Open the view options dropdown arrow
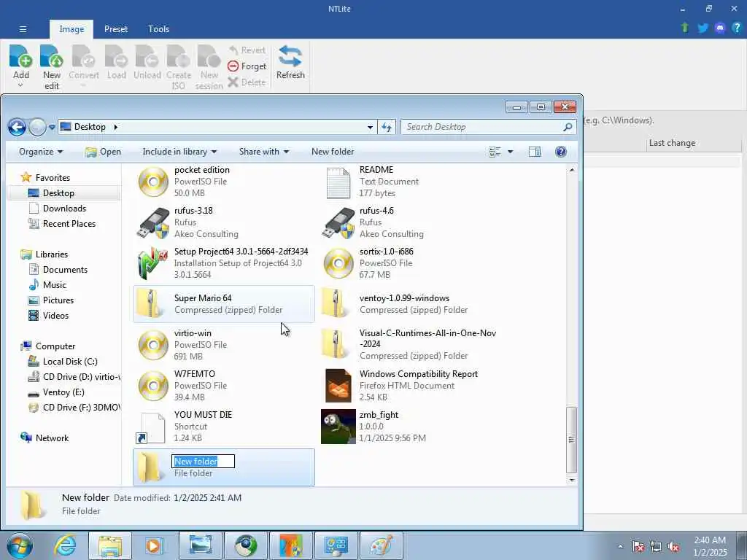The image size is (747, 560). coord(510,152)
